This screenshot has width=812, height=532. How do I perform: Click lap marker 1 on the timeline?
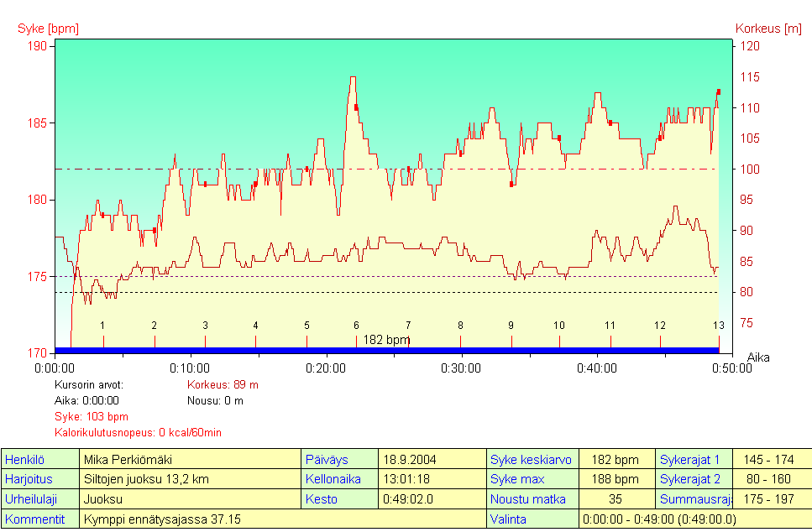(102, 326)
